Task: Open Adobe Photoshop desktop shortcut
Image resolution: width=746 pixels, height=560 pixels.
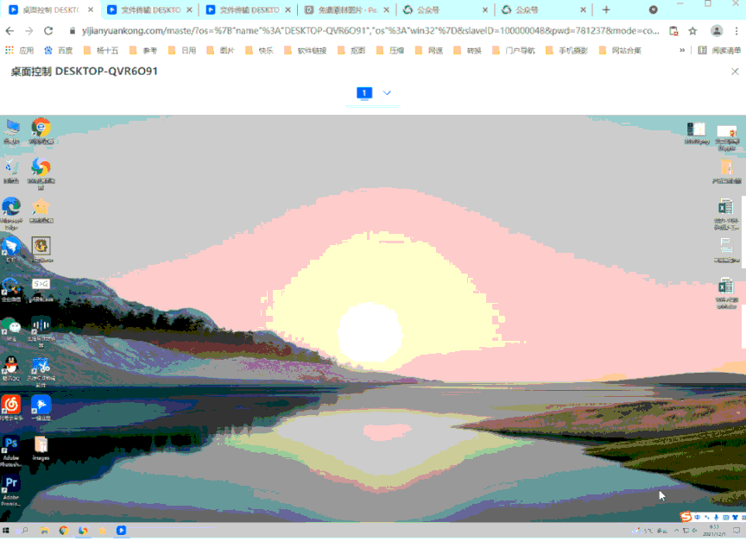Action: (11, 444)
